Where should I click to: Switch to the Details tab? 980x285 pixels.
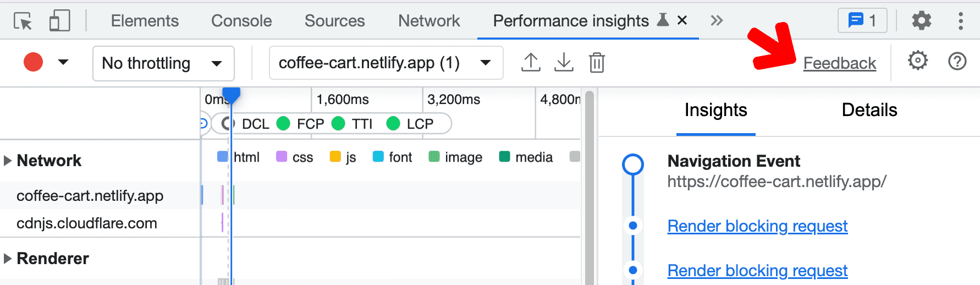[869, 110]
